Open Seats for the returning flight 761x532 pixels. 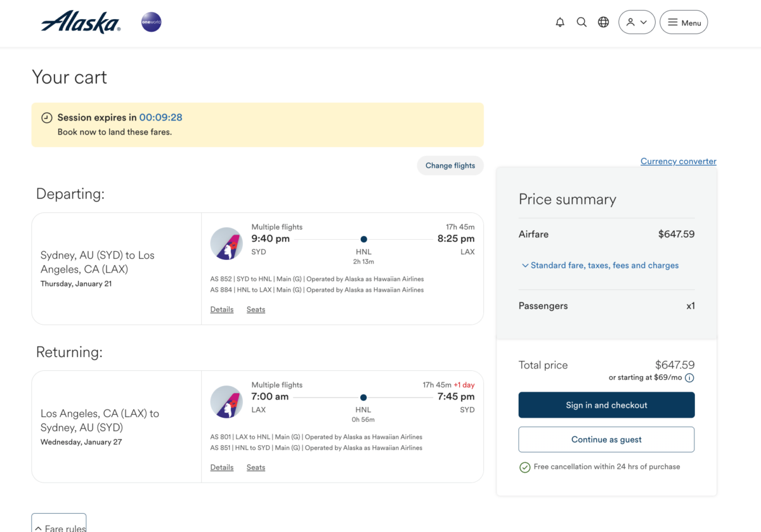coord(256,467)
